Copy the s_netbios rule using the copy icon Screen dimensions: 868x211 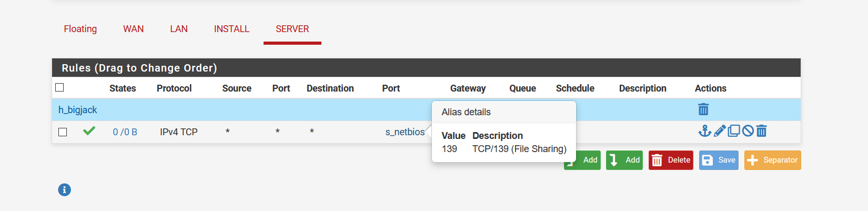tap(734, 131)
